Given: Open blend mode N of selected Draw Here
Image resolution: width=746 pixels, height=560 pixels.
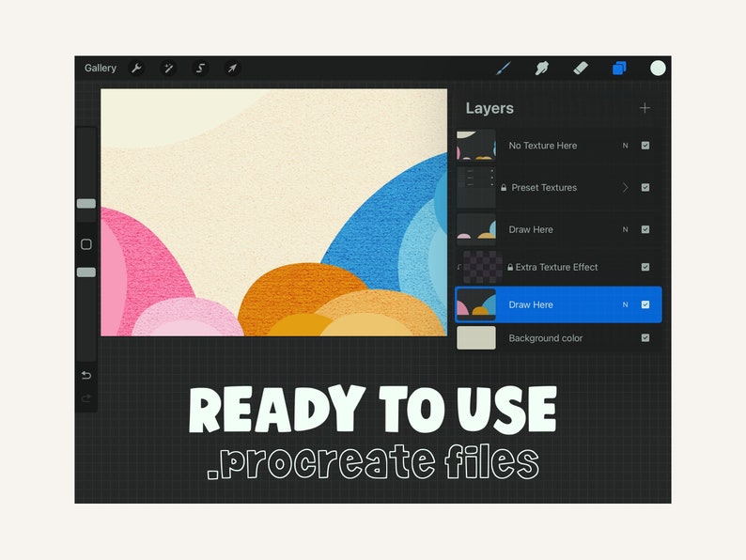Looking at the screenshot, I should click(x=625, y=304).
